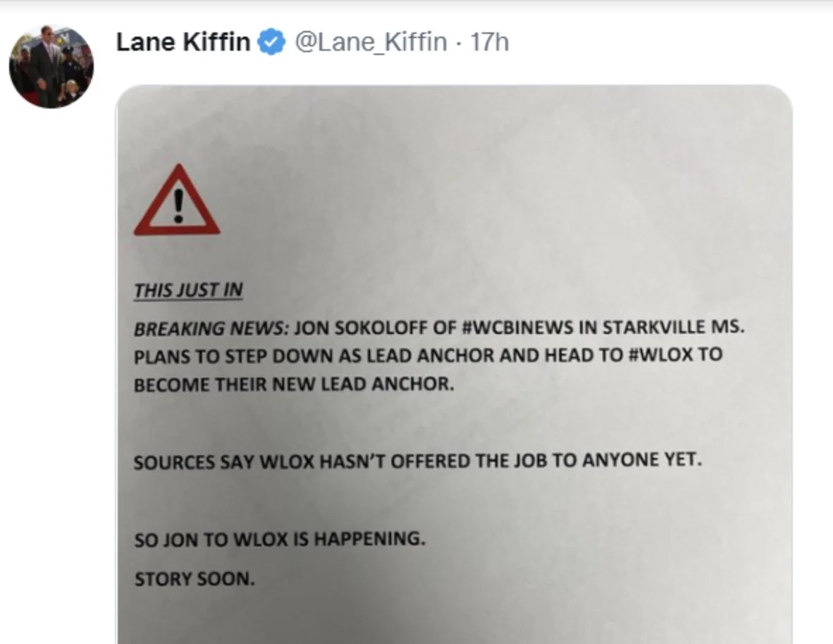This screenshot has height=644, width=833.
Task: Click the BECOME THEIR NEW LEAD ANCHOR line
Action: (x=294, y=384)
